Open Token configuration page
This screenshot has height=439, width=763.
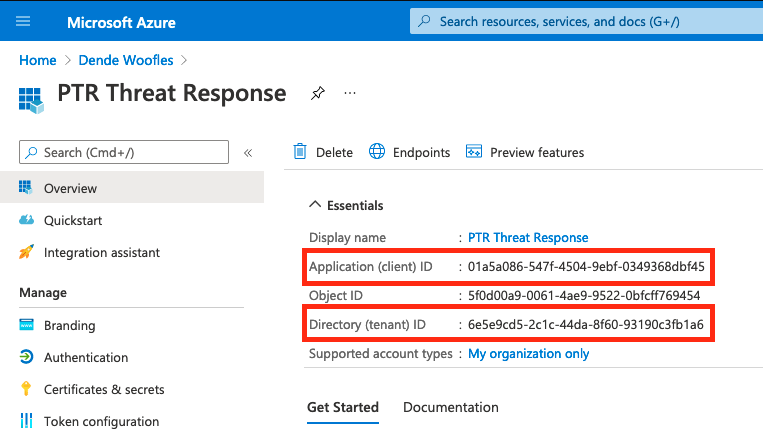click(101, 421)
